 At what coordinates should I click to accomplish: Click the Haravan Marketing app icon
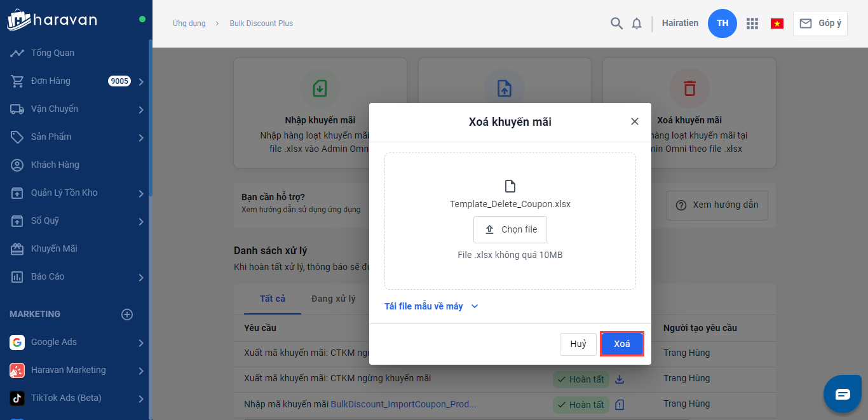click(x=17, y=370)
